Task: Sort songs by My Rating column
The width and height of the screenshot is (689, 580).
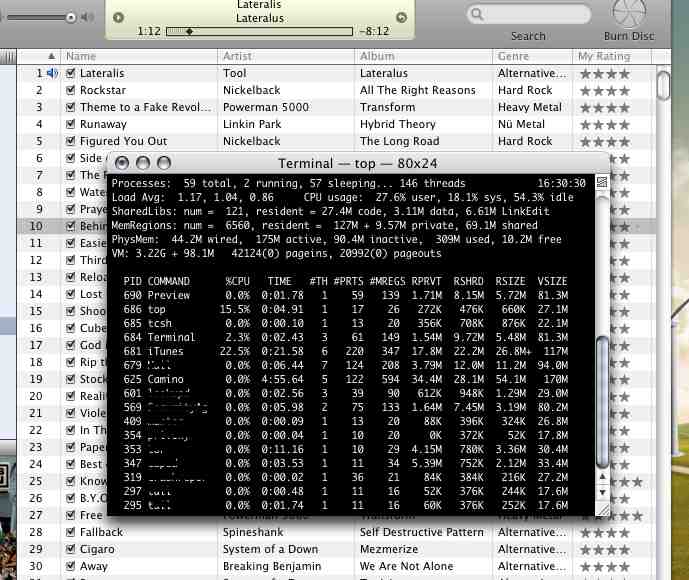Action: [612, 56]
